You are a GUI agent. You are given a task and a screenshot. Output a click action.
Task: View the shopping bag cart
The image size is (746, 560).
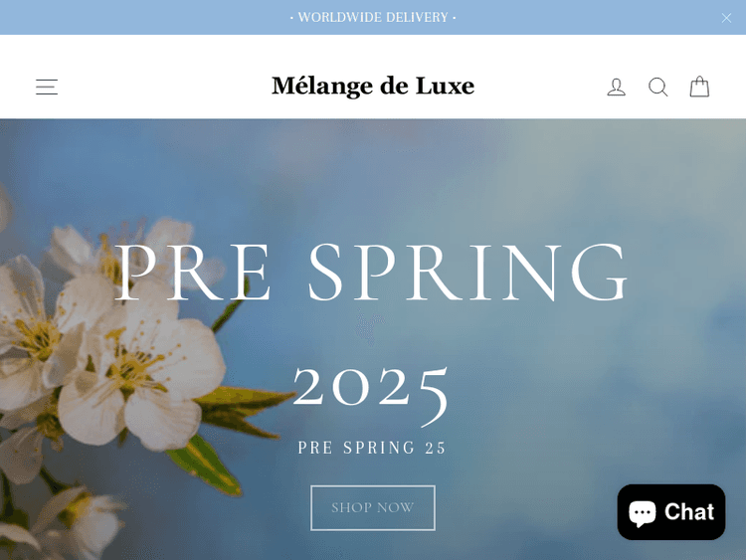[x=699, y=87]
